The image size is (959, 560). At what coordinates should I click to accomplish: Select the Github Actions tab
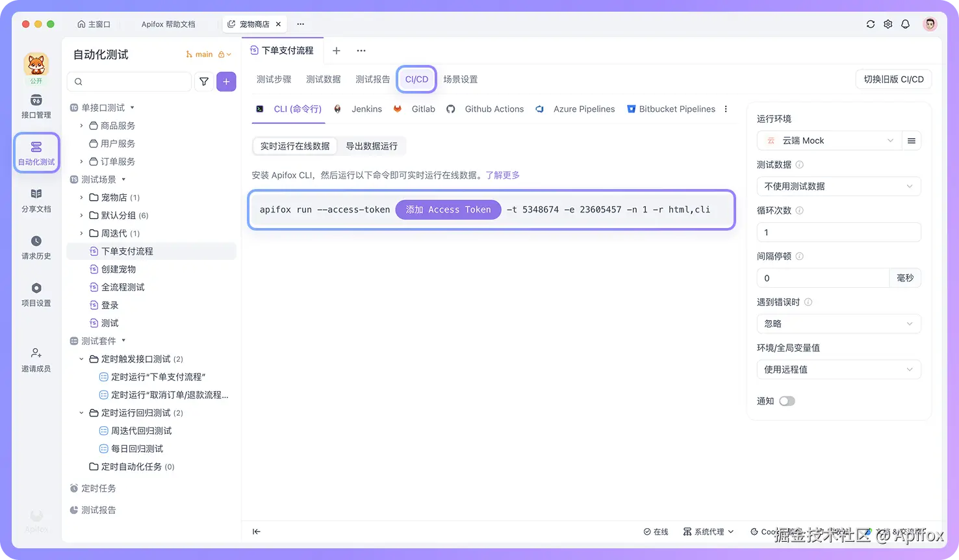click(485, 109)
